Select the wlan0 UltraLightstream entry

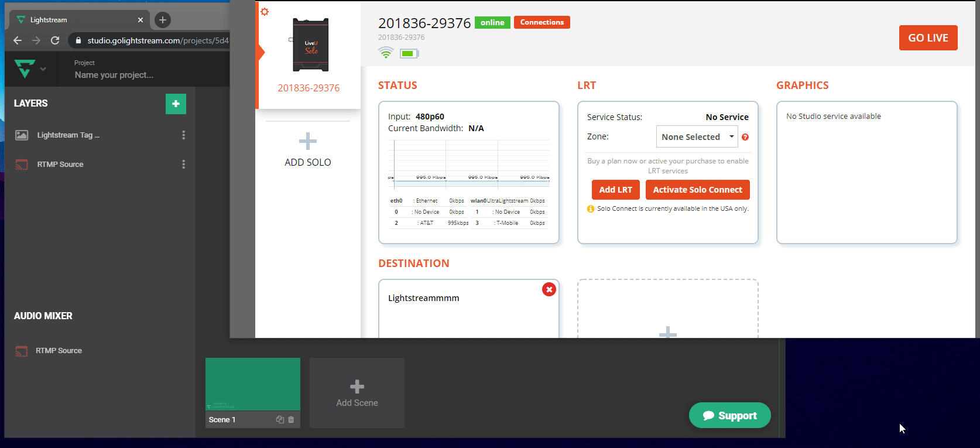point(508,201)
